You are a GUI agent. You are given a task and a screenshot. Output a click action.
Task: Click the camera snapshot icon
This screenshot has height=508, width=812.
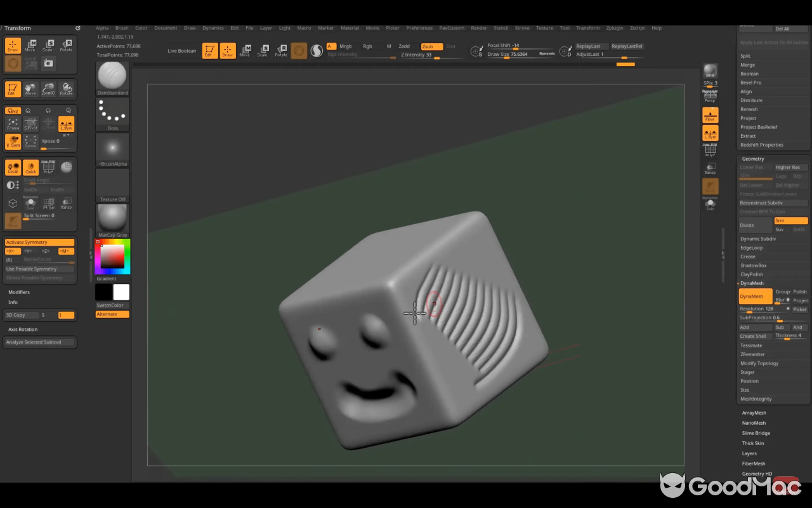[48, 62]
